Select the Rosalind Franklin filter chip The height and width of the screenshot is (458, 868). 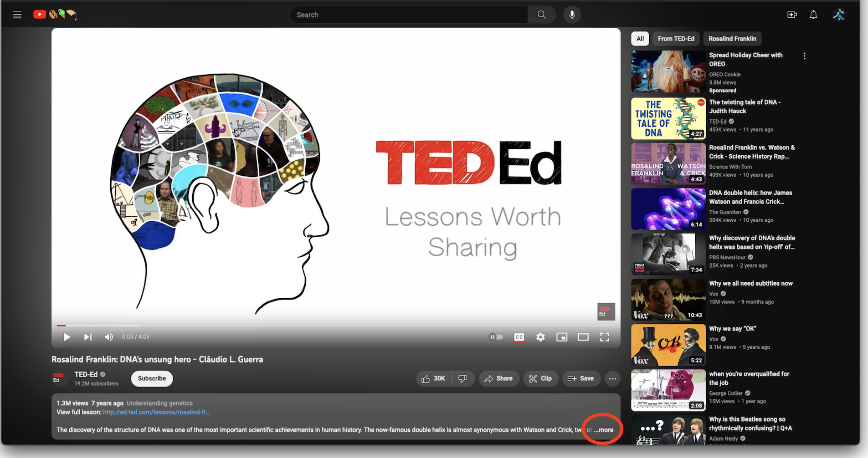[732, 39]
